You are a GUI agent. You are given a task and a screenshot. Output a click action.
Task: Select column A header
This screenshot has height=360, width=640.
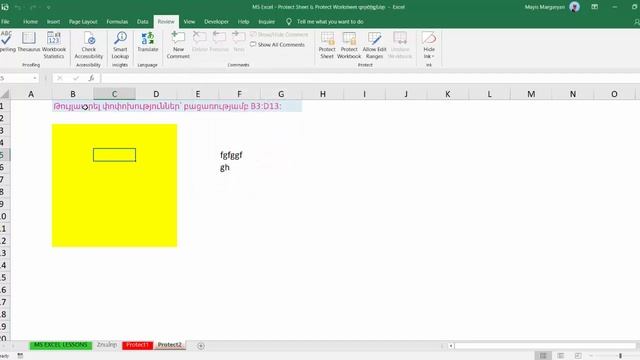pyautogui.click(x=31, y=94)
